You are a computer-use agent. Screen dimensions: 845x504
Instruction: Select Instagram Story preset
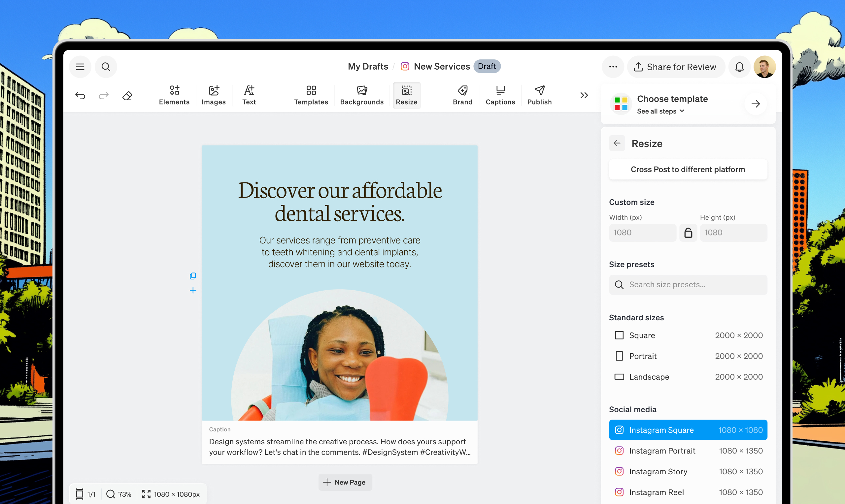(688, 471)
